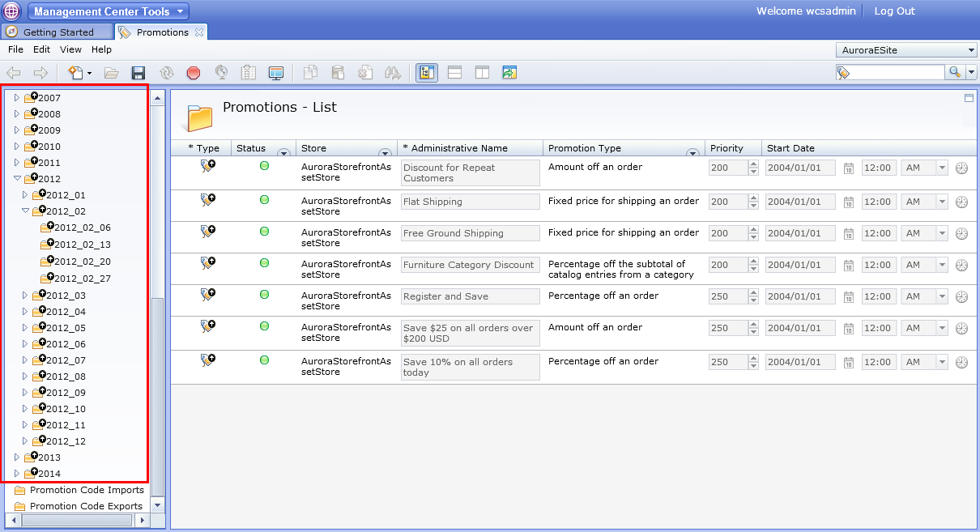The image size is (980, 532).
Task: Click the red Stop icon in the toolbar
Action: [194, 72]
